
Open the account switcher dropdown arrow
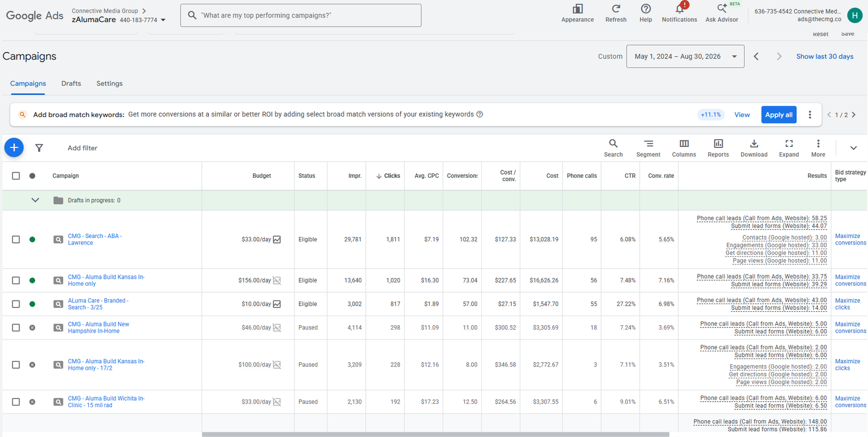[163, 20]
